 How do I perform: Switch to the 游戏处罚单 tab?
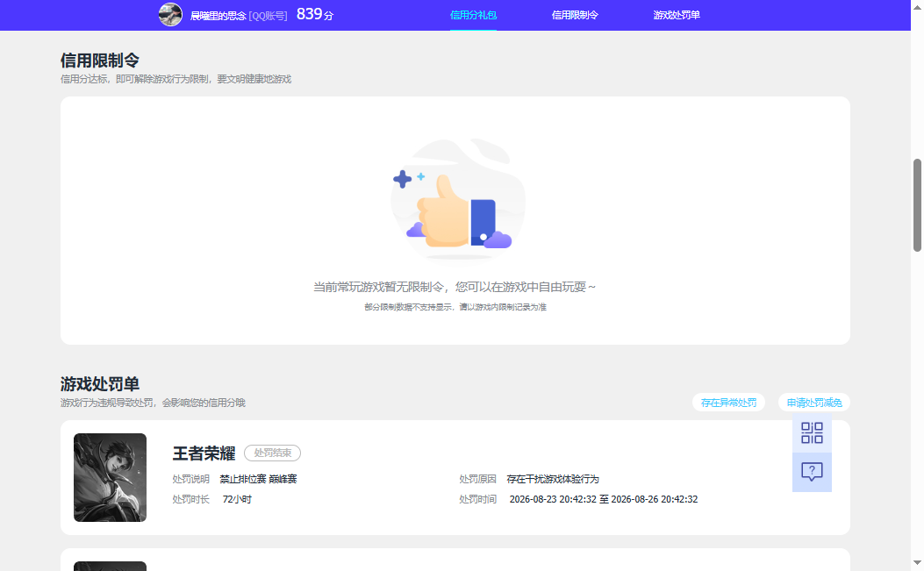tap(677, 15)
